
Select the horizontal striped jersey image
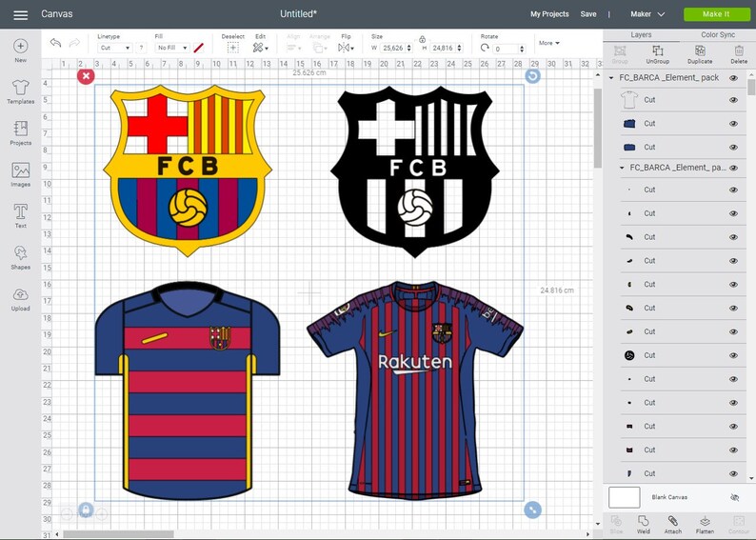coord(188,390)
